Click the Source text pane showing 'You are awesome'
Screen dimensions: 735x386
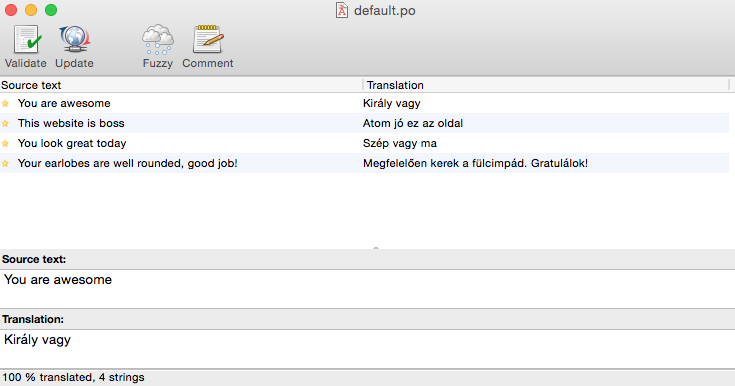368,289
